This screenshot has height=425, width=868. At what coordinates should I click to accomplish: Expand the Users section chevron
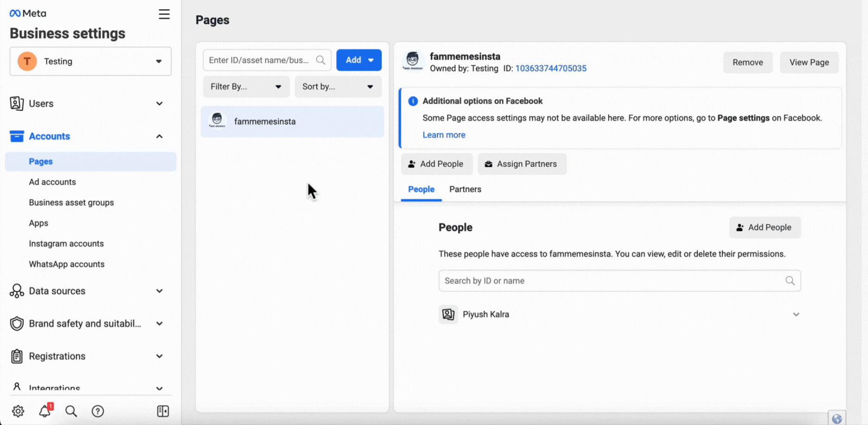pos(160,103)
